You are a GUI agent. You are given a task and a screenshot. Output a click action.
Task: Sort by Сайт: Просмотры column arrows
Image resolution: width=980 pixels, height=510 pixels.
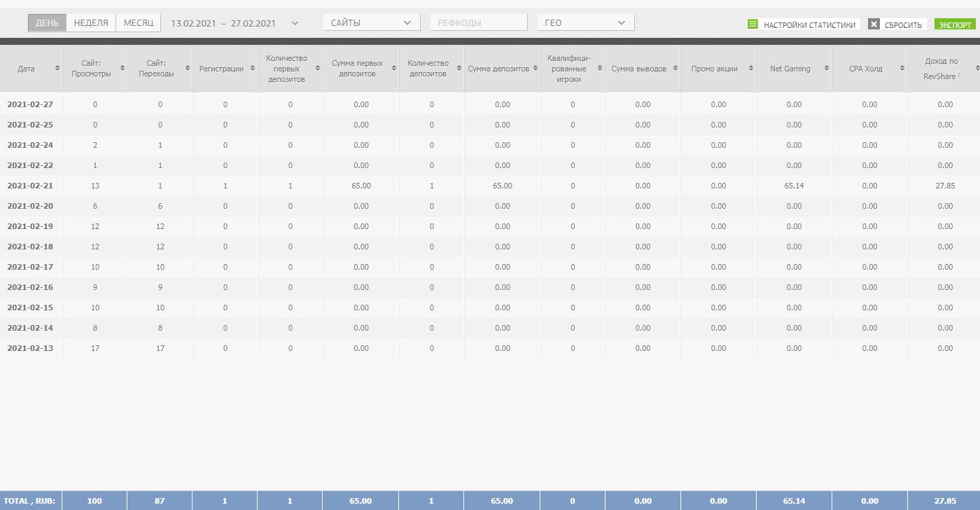pyautogui.click(x=122, y=69)
